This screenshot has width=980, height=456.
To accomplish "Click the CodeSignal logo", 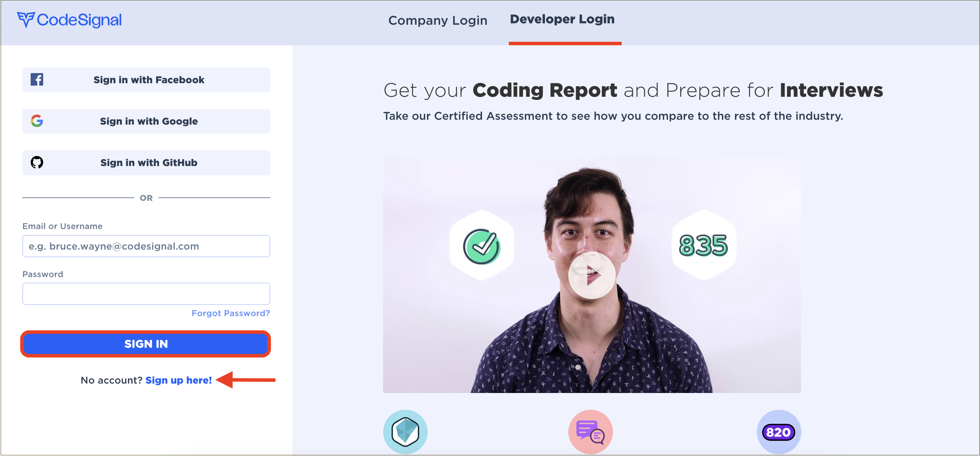I will [69, 20].
